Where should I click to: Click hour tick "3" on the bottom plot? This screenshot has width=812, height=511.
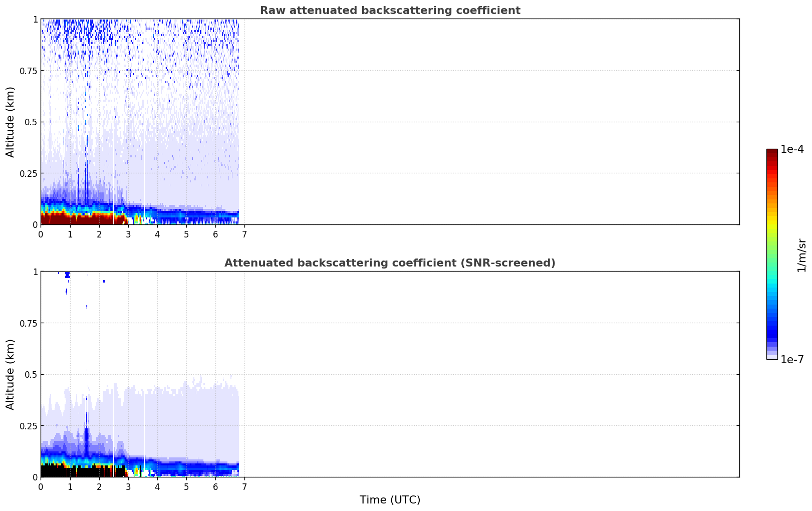128,487
